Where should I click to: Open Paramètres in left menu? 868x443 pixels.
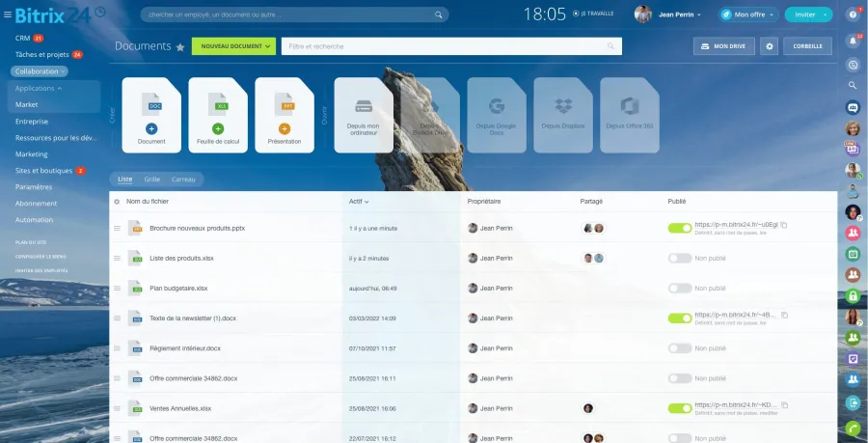pos(34,187)
